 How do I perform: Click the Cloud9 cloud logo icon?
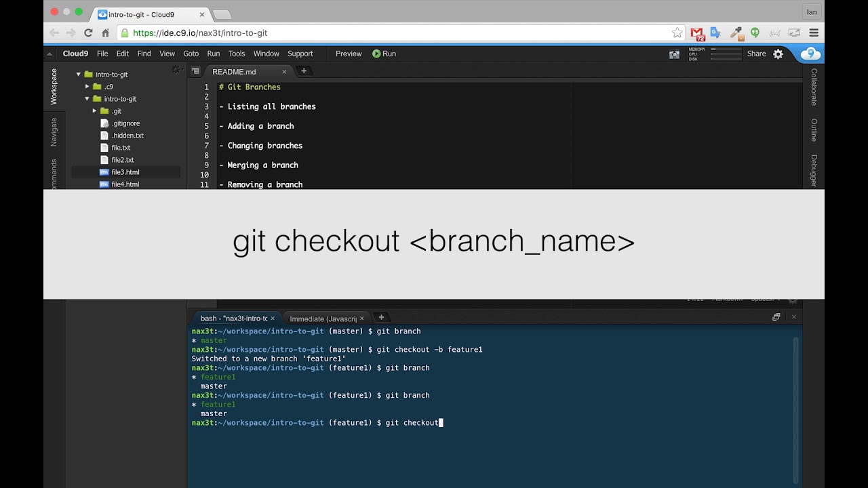tap(810, 54)
